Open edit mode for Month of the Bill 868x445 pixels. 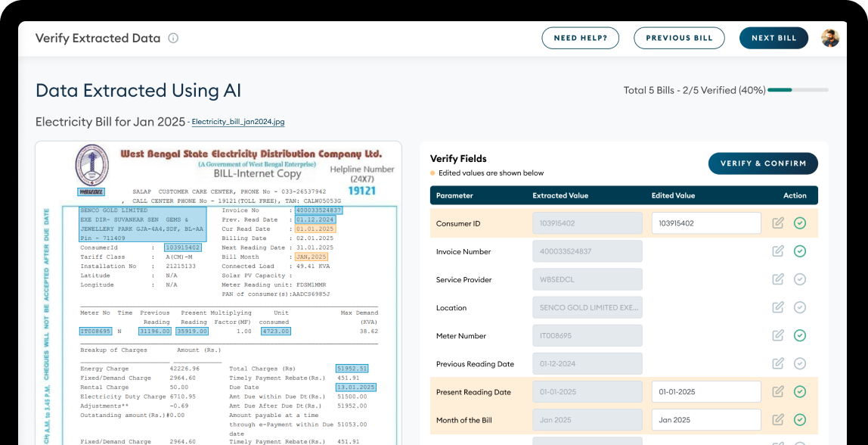click(x=777, y=419)
